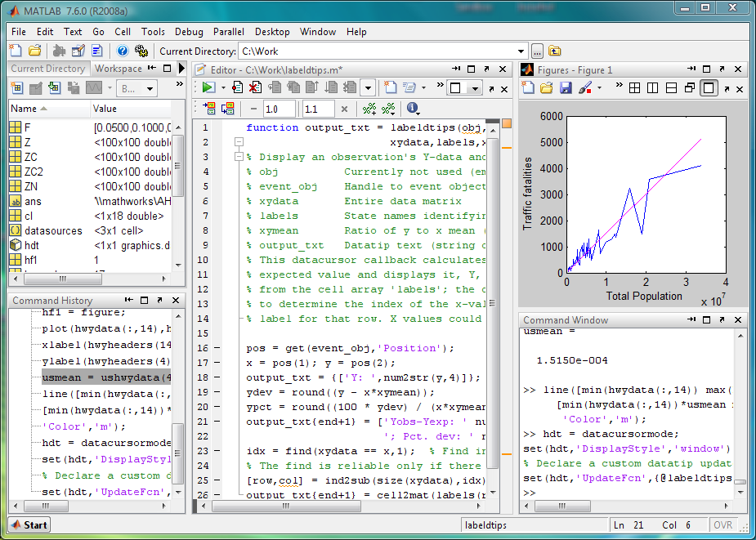Image resolution: width=756 pixels, height=540 pixels.
Task: Click the Evaluate Cell icon in editor
Action: tap(208, 109)
